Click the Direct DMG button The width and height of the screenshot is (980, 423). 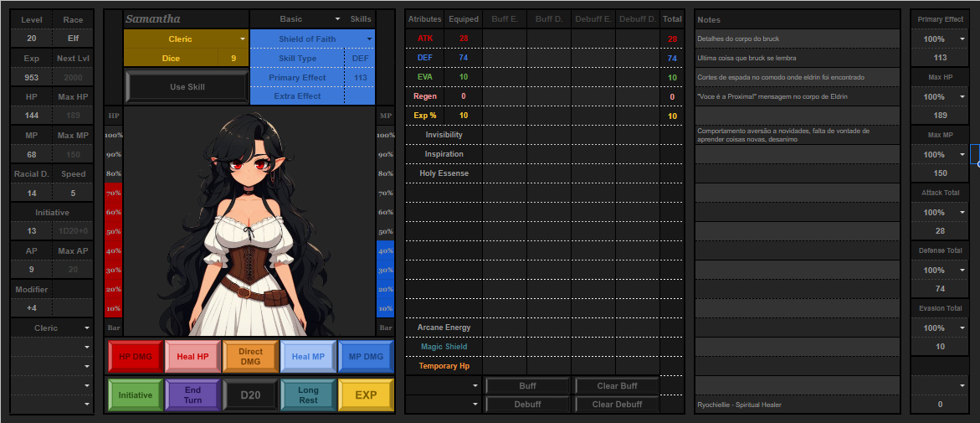click(250, 357)
